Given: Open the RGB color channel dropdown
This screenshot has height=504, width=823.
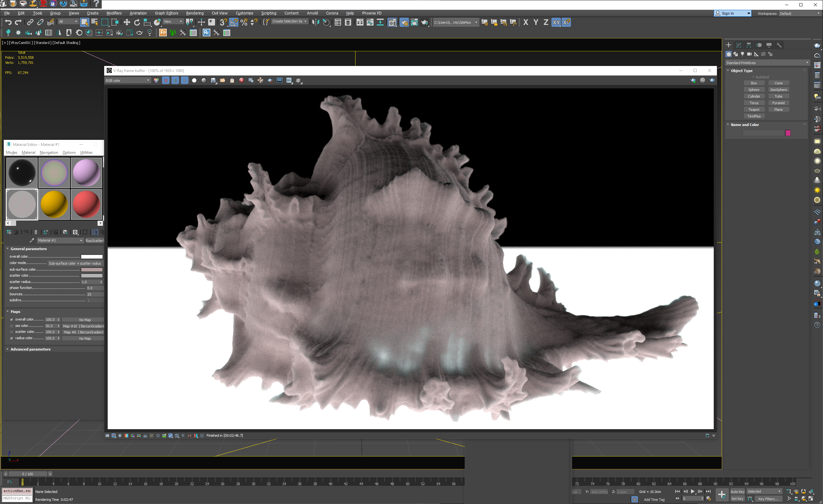Looking at the screenshot, I should pyautogui.click(x=127, y=81).
